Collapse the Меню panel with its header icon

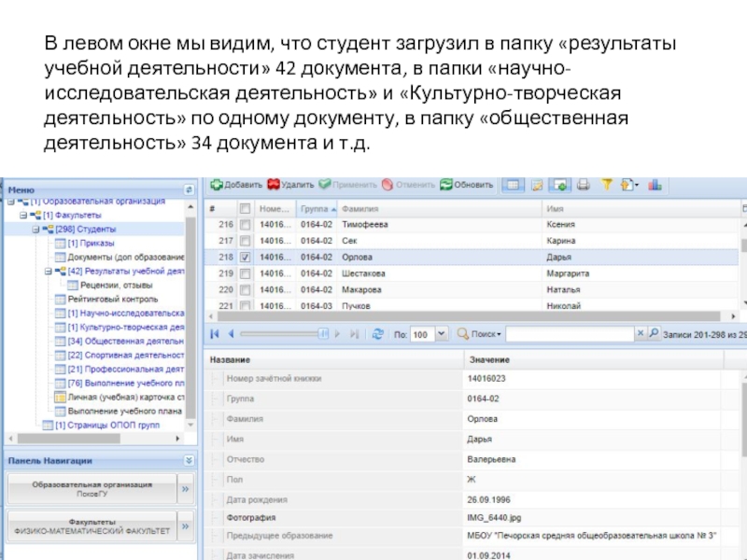[189, 189]
